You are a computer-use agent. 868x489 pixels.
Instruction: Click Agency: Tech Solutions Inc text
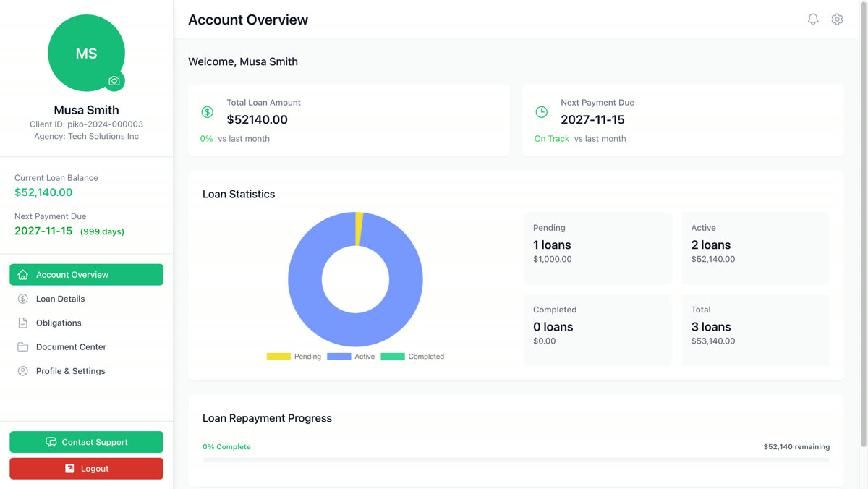tap(86, 136)
